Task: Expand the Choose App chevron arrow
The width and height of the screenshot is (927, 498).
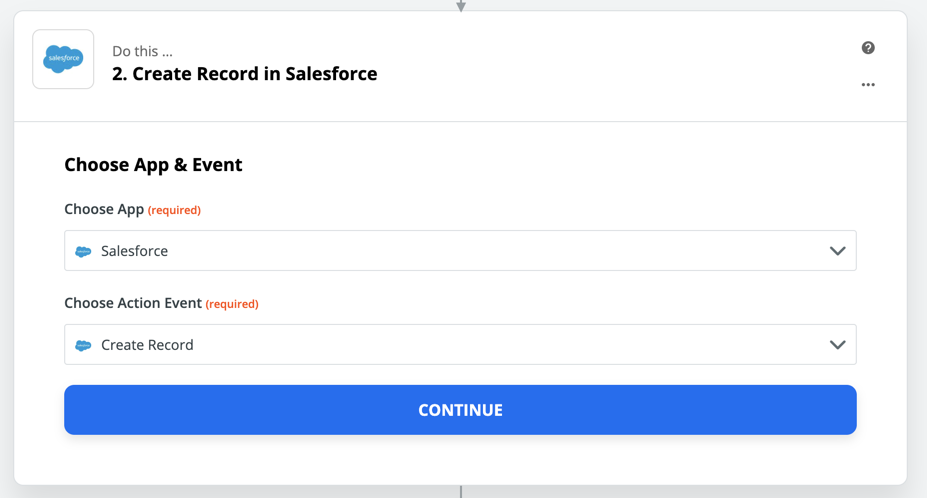Action: [837, 251]
